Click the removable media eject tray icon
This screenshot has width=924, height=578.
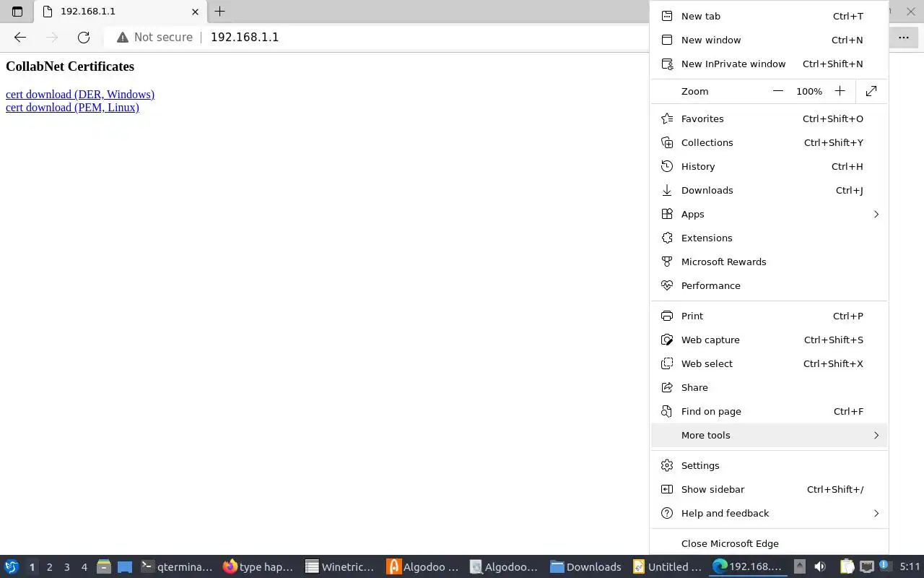[800, 567]
